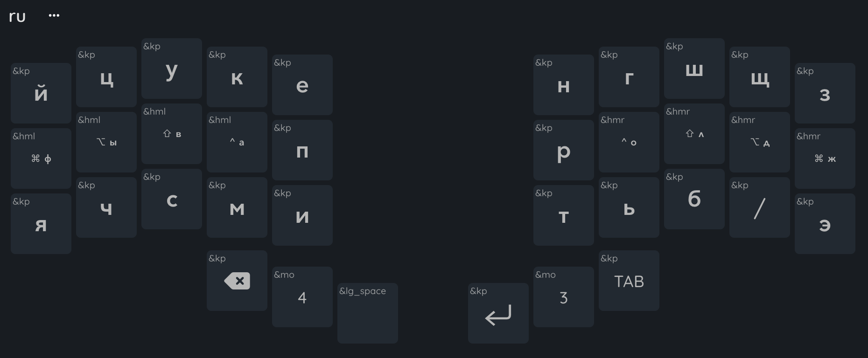Image resolution: width=868 pixels, height=358 pixels.
Task: Select the Control а home-row key
Action: click(x=237, y=142)
